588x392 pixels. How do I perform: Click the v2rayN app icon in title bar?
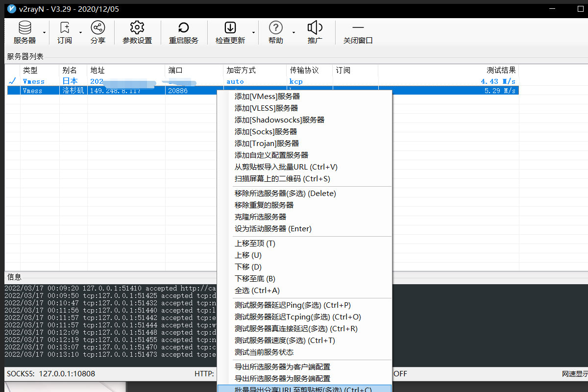12,9
